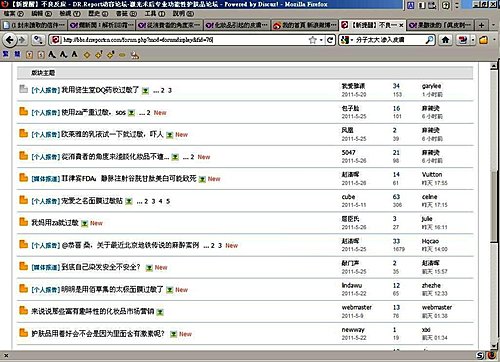Click the [媒体报道] tag of FDA thread

click(46, 179)
